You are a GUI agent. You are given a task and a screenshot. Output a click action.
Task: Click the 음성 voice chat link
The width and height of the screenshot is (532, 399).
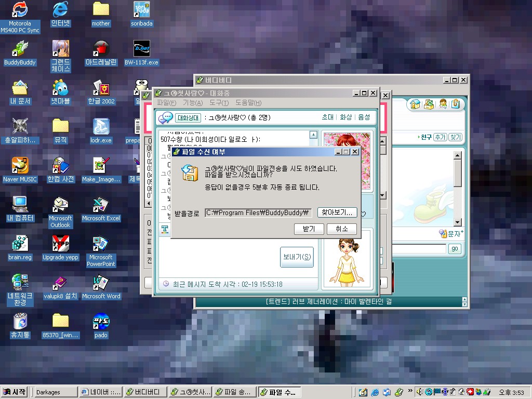(364, 117)
